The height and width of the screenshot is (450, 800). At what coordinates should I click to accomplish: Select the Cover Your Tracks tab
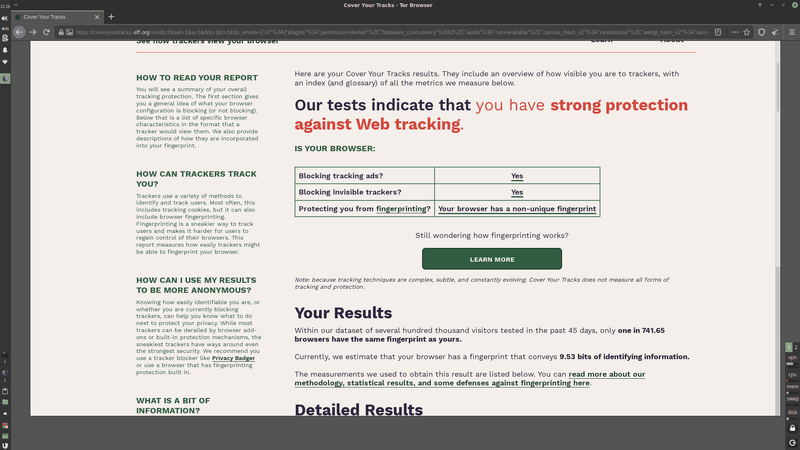coord(57,17)
